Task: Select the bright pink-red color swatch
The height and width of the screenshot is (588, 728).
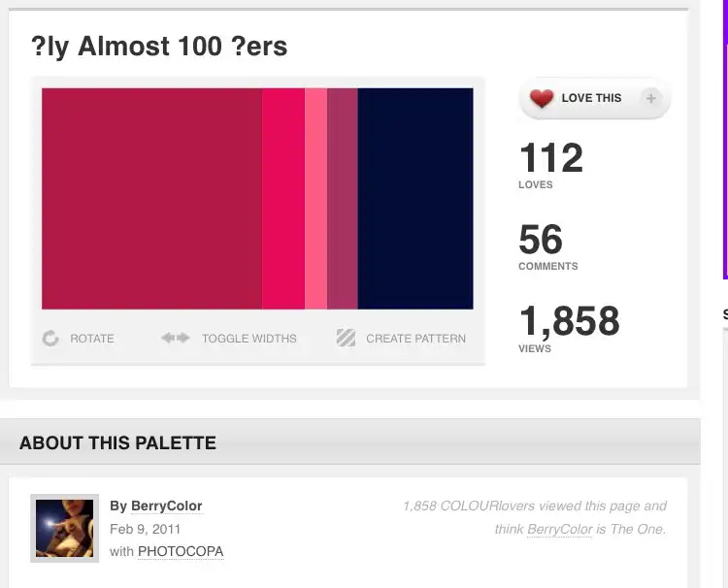Action: coord(283,199)
